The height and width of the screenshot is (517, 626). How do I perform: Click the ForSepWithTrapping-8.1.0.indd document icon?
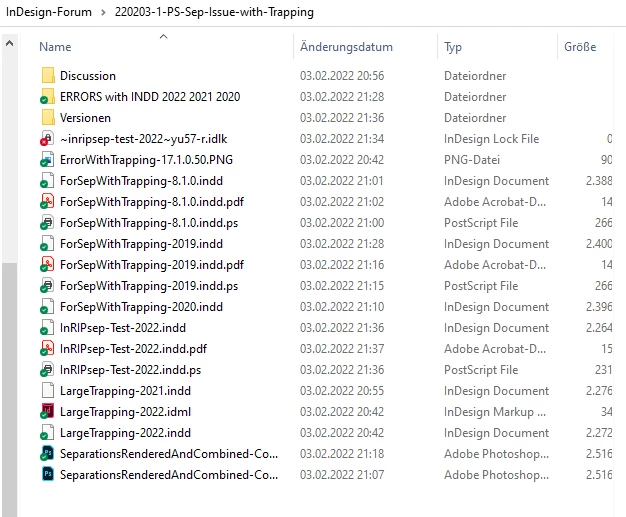48,181
